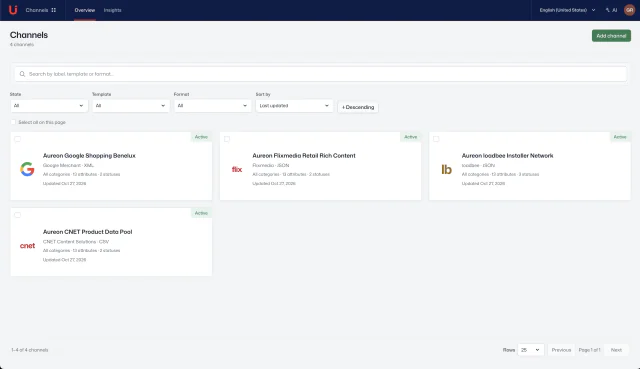Check the Aureon Google Shopping Benelux card

point(18,139)
